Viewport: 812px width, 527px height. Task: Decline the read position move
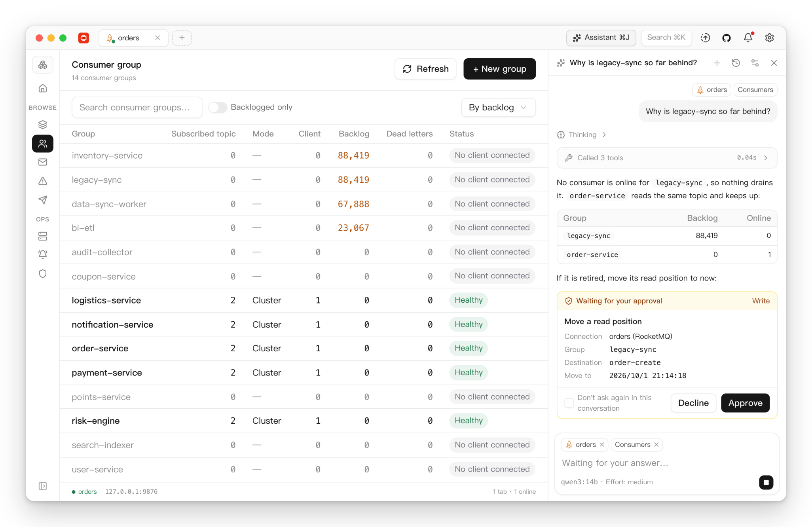[x=693, y=403]
